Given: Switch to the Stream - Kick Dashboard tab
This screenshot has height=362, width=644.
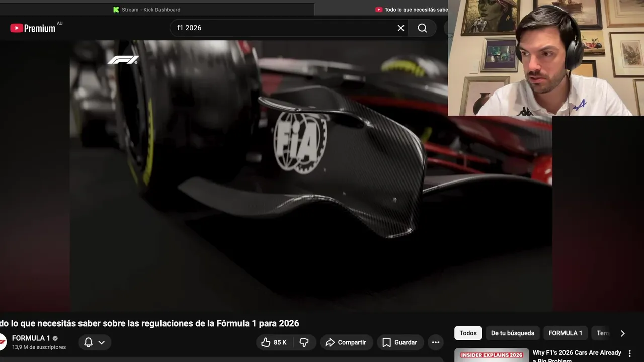Looking at the screenshot, I should coord(151,10).
